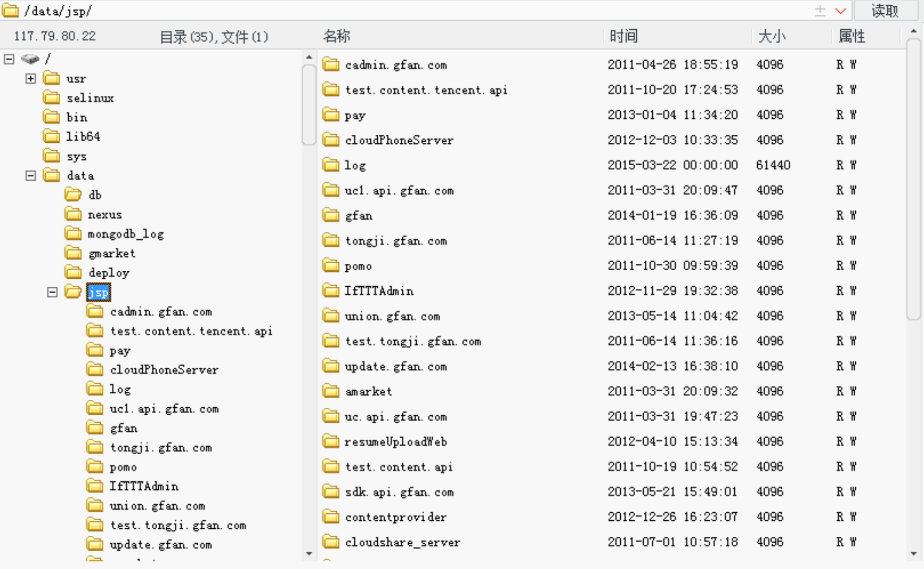Select resumeUploadWeb row in file list
This screenshot has height=569, width=924.
[611, 441]
